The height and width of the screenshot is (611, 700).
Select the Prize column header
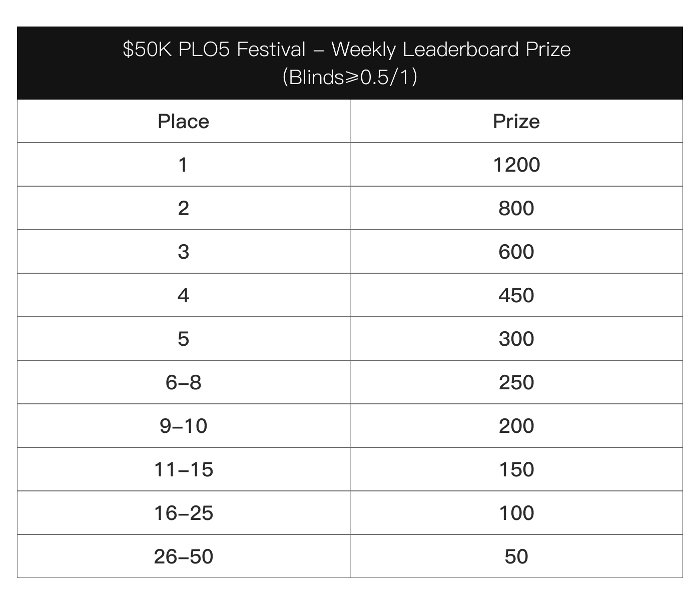coord(516,121)
